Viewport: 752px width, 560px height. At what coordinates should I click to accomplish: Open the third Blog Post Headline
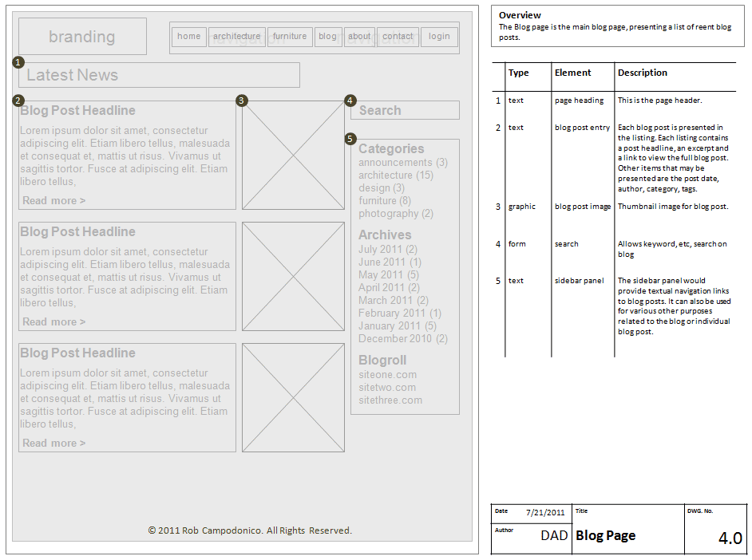coord(77,353)
